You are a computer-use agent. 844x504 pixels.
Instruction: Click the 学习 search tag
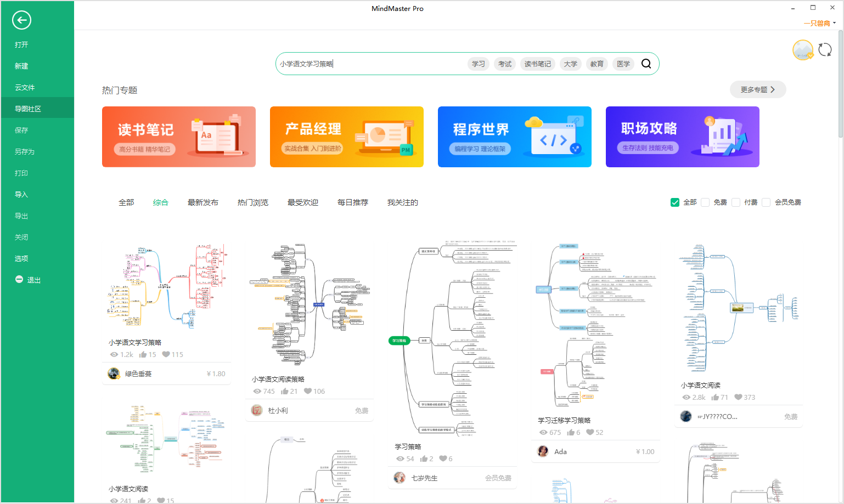point(479,64)
